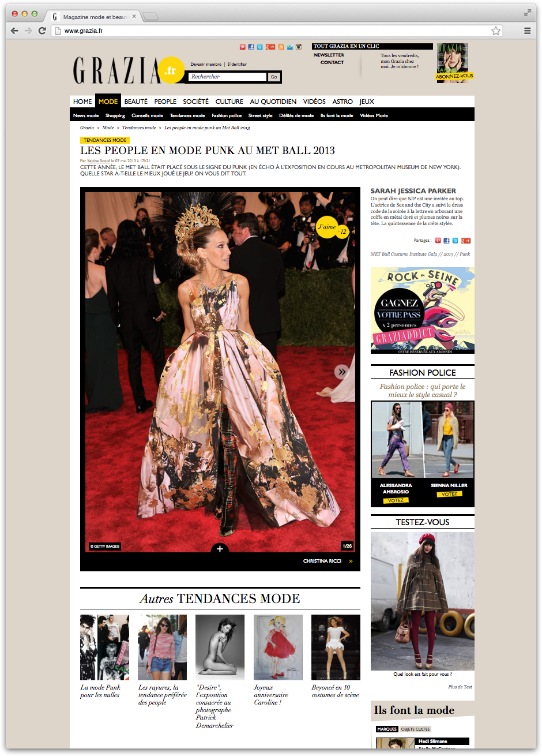This screenshot has height=756, width=542.
Task: Share on Twitter next to Partagez
Action: point(456,241)
